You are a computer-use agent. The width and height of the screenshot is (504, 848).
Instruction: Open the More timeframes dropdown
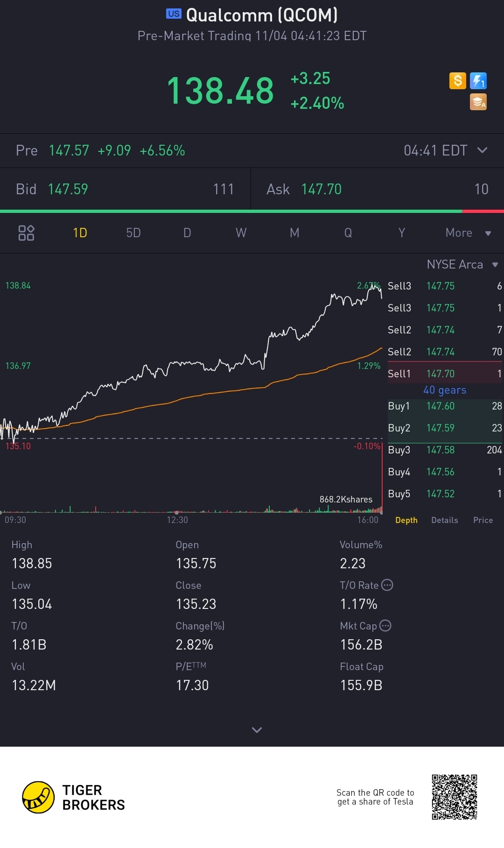(x=468, y=233)
